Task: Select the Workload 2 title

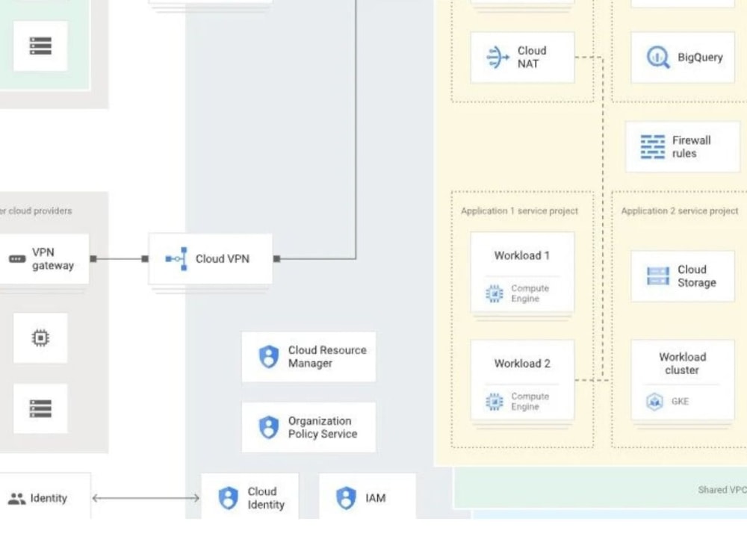Action: (x=522, y=364)
